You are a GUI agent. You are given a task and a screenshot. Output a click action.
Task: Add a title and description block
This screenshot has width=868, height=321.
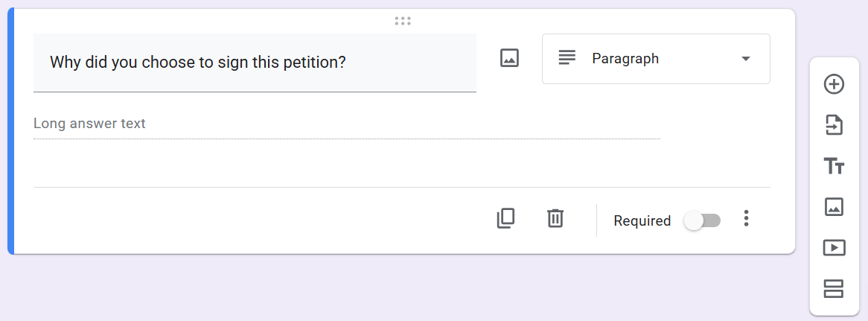pos(834,166)
